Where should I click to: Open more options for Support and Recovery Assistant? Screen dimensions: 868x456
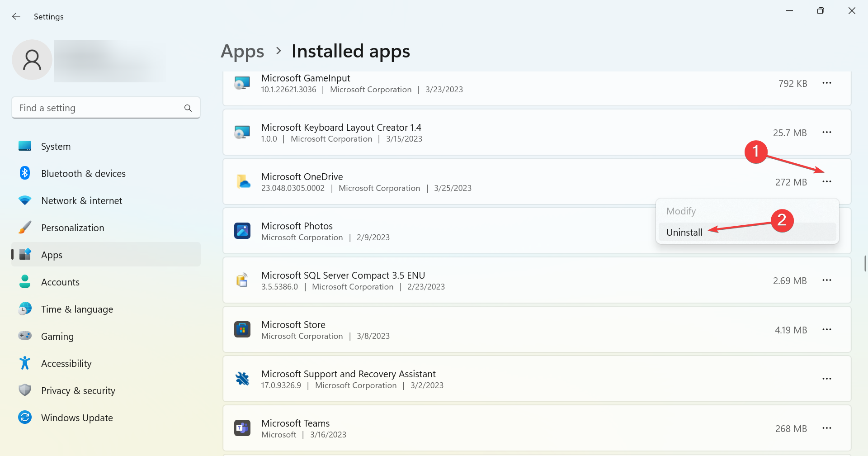[x=827, y=379]
